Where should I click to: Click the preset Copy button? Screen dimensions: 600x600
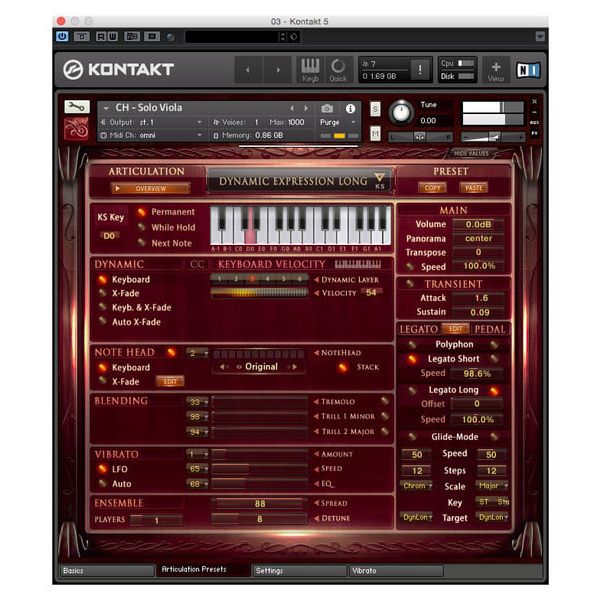[432, 188]
